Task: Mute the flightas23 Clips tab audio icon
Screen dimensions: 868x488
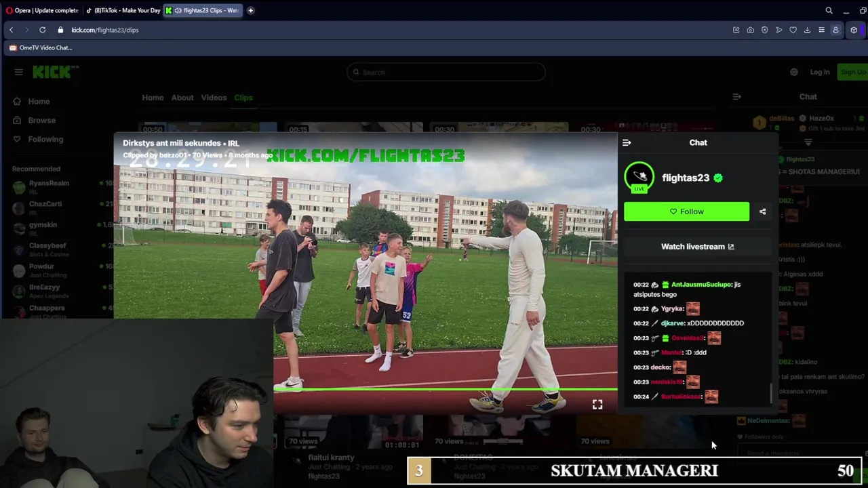Action: coord(177,10)
